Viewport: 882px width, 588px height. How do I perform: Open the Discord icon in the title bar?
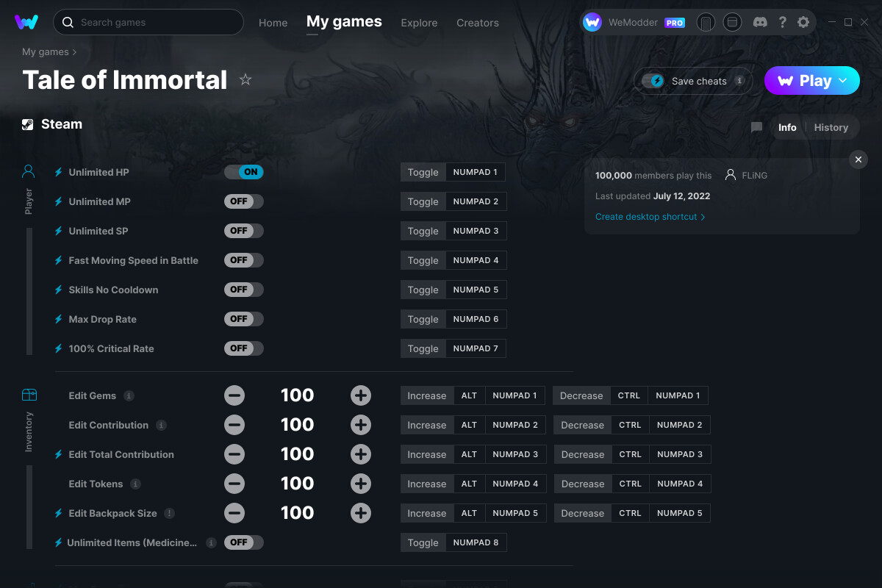(x=760, y=22)
